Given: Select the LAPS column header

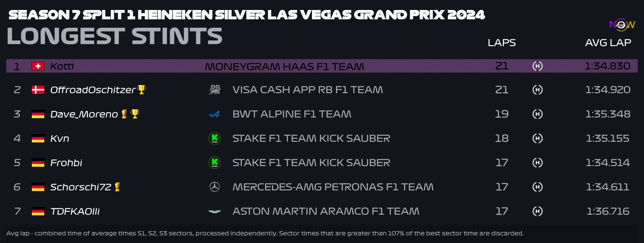Looking at the screenshot, I should click(x=502, y=43).
